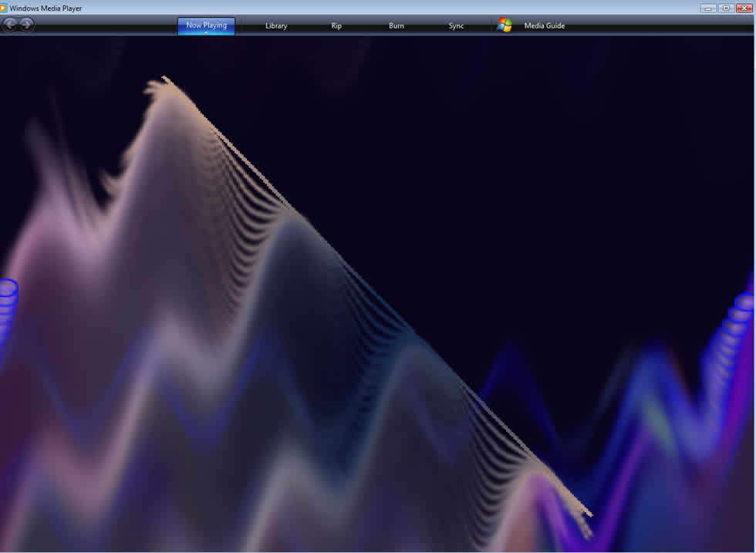
Task: Switch to the Library tab
Action: 276,26
